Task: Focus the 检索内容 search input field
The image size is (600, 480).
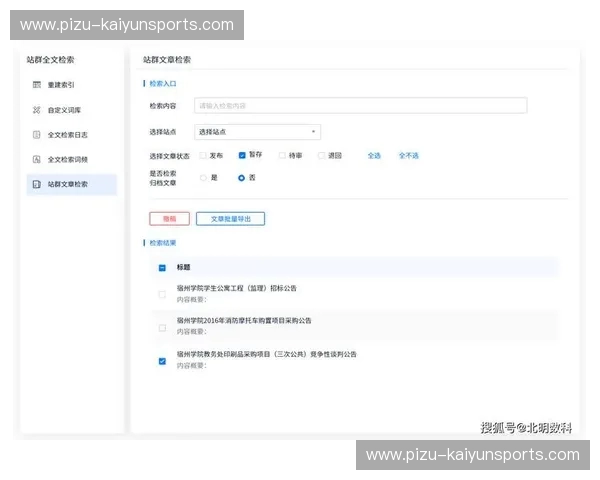Action: click(360, 106)
